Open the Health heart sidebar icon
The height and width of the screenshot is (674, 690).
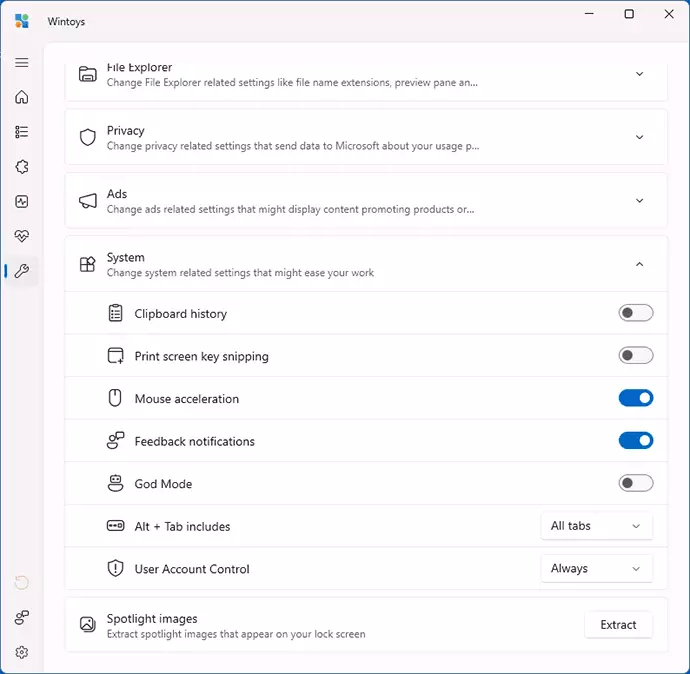[22, 236]
